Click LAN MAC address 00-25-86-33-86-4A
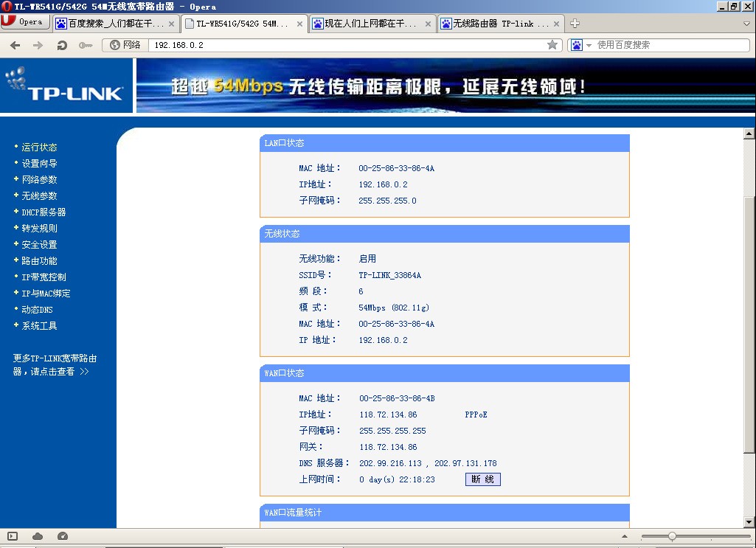756x548 pixels. 396,168
